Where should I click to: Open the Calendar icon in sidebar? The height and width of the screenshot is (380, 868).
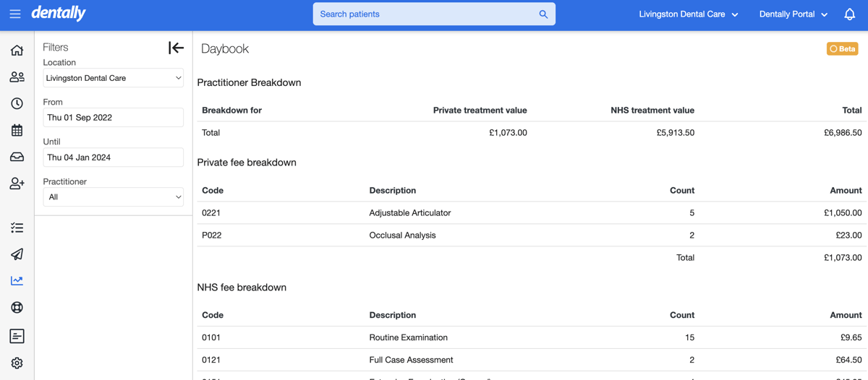(17, 131)
